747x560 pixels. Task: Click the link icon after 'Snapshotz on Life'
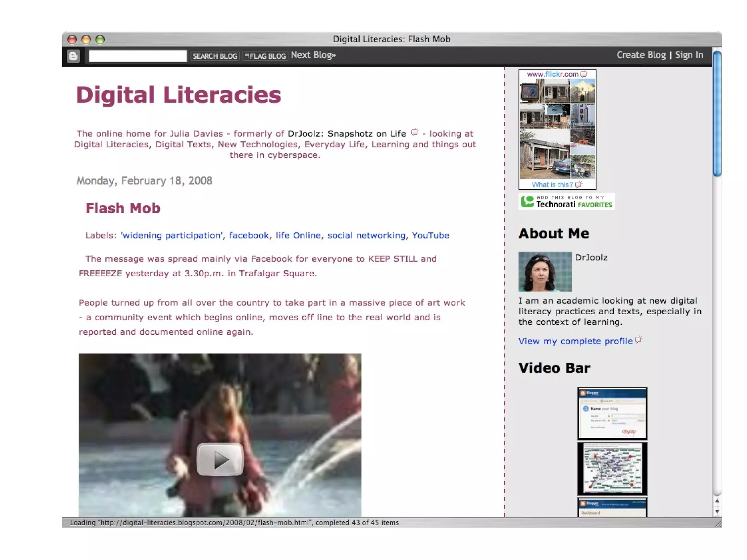[x=414, y=132]
